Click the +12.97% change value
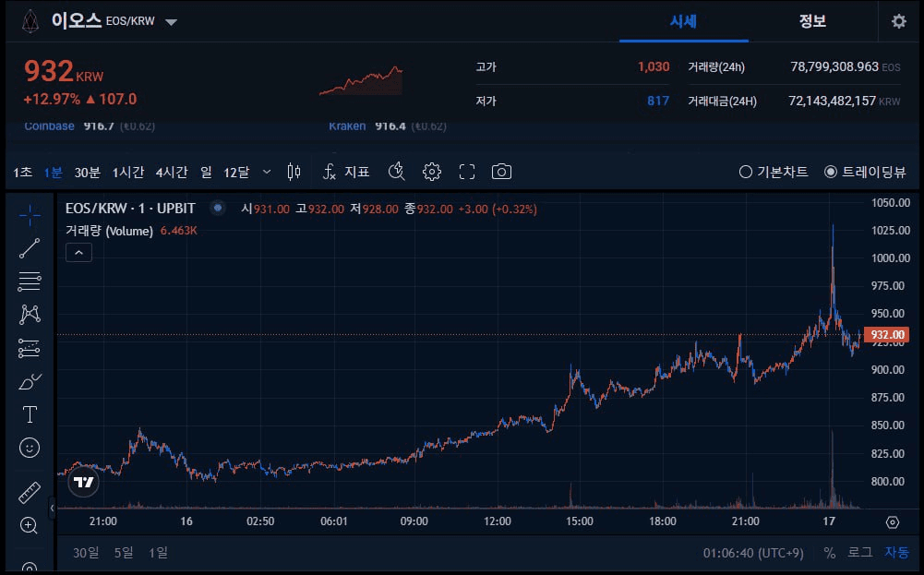Image resolution: width=924 pixels, height=575 pixels. click(x=52, y=99)
